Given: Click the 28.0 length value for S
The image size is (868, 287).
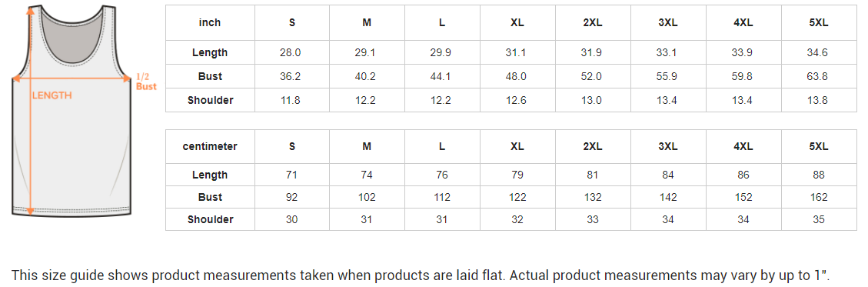Looking at the screenshot, I should click(x=290, y=52).
